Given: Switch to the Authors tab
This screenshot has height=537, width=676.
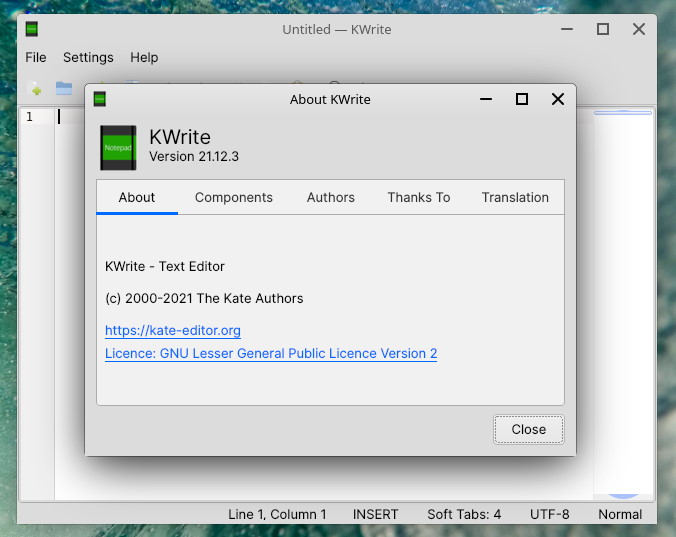Looking at the screenshot, I should point(331,197).
